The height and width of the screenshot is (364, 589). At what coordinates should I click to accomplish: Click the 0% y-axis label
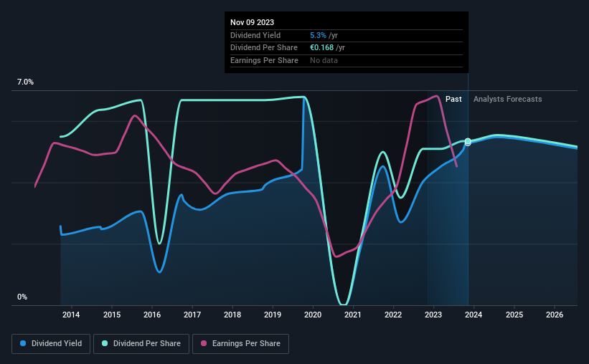(x=22, y=297)
